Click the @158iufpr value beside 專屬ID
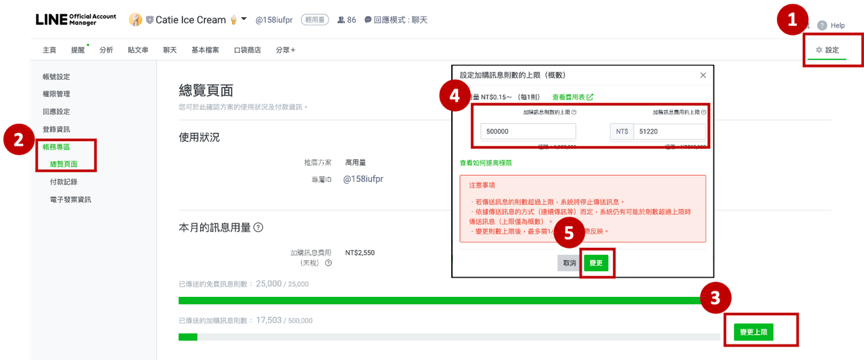The width and height of the screenshot is (864, 360). pyautogui.click(x=363, y=180)
